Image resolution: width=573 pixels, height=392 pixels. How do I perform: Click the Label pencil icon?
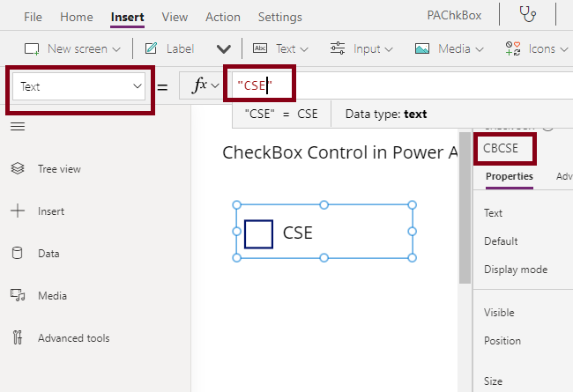tap(151, 48)
